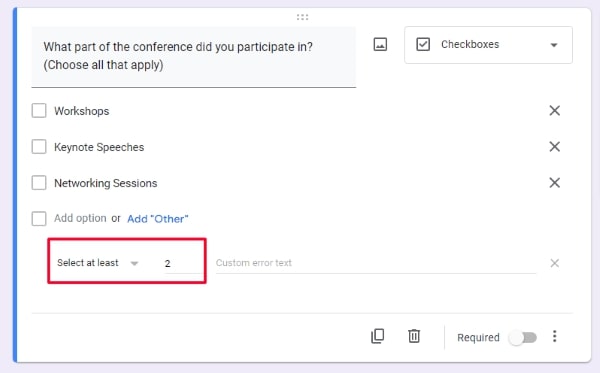Grab the drag handle dots at top
The width and height of the screenshot is (600, 373).
(302, 17)
